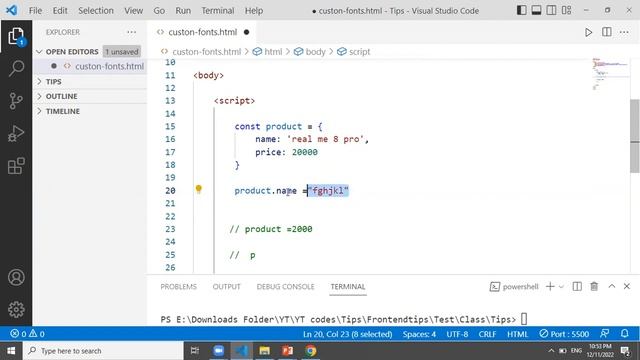
Task: Open the Selection menu
Action: click(x=96, y=11)
